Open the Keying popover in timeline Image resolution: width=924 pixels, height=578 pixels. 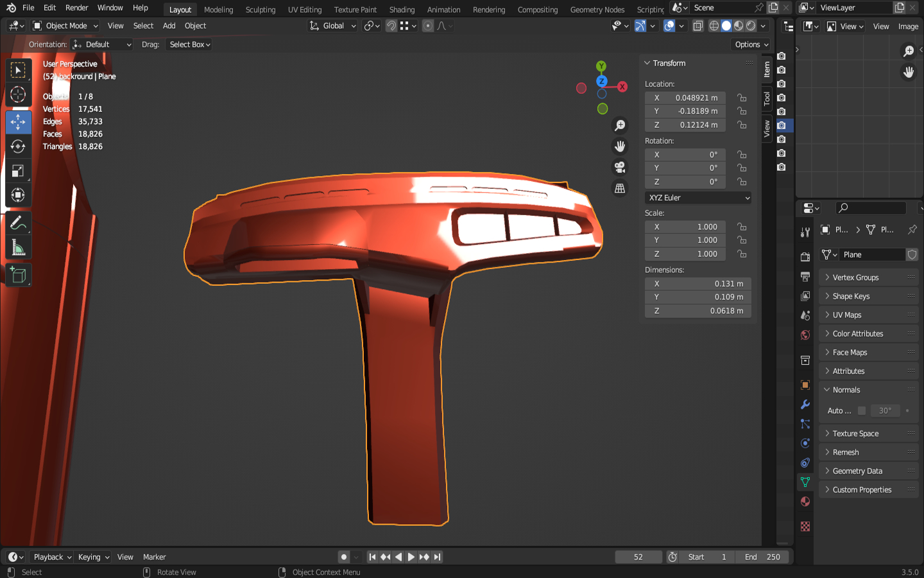[x=94, y=557]
